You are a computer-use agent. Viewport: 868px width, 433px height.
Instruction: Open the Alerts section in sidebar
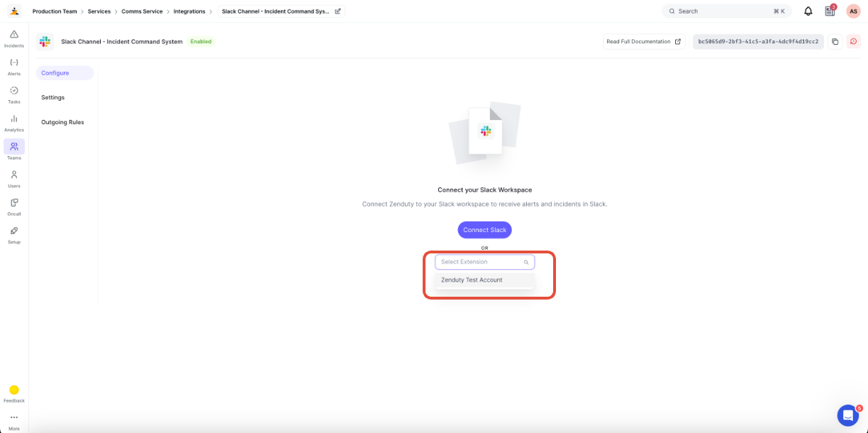[x=13, y=65]
